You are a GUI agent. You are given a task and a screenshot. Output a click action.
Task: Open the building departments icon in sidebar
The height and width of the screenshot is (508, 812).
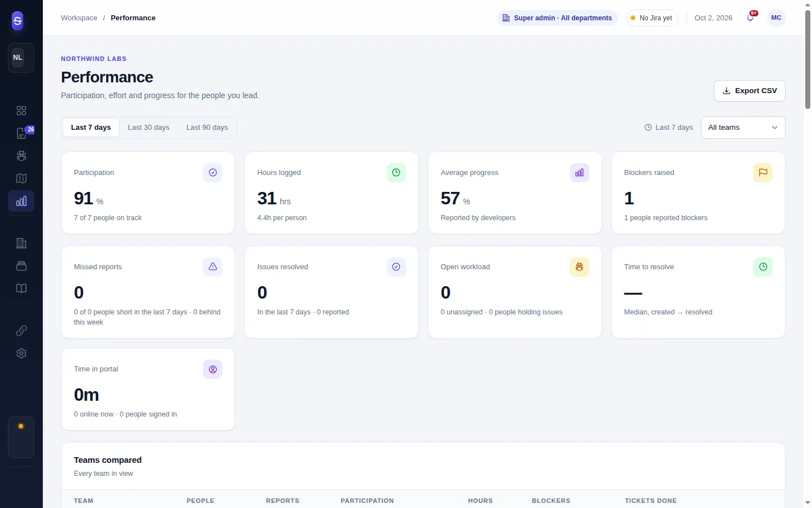point(21,243)
